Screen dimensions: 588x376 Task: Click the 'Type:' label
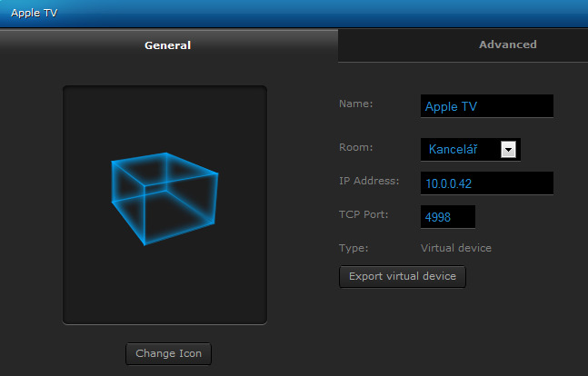point(354,248)
